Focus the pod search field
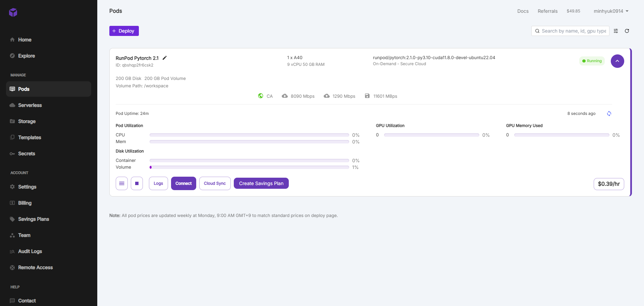This screenshot has height=306, width=644. pos(570,31)
